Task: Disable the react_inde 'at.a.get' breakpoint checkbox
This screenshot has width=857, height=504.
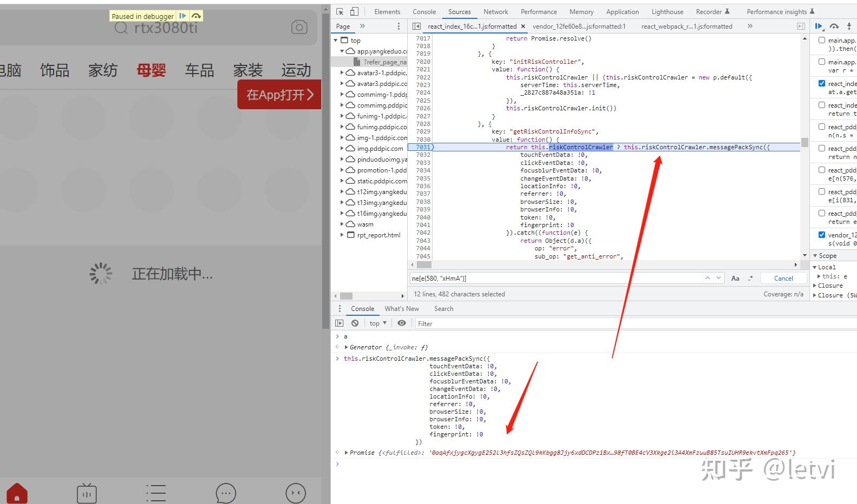Action: click(x=822, y=83)
